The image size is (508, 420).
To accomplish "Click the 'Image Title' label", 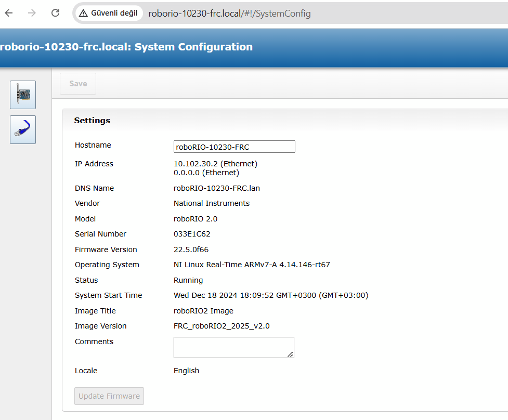I will pyautogui.click(x=95, y=311).
